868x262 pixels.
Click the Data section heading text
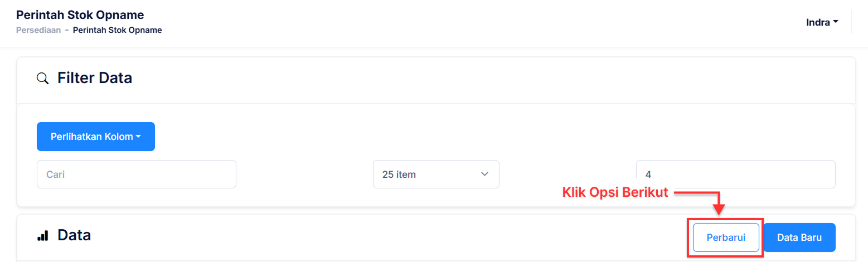coord(74,235)
